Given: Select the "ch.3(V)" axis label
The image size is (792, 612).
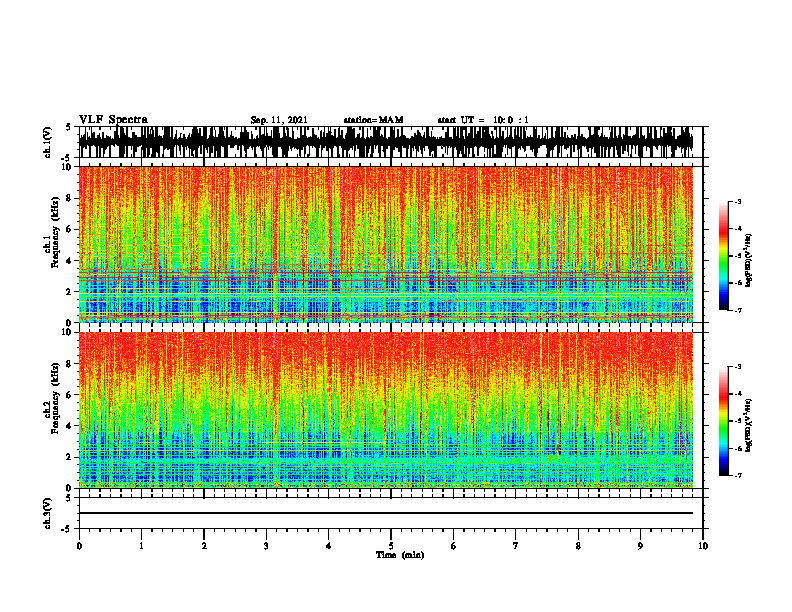Looking at the screenshot, I should (x=48, y=514).
